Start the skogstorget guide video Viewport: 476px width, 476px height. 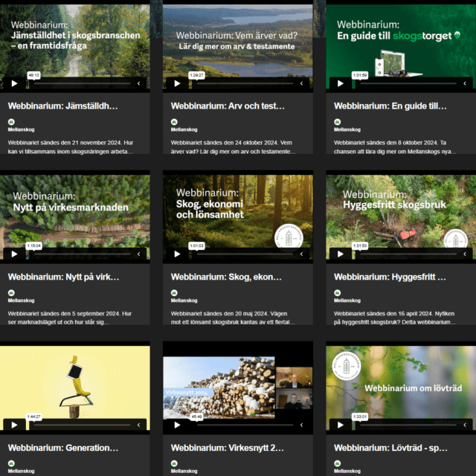point(341,83)
